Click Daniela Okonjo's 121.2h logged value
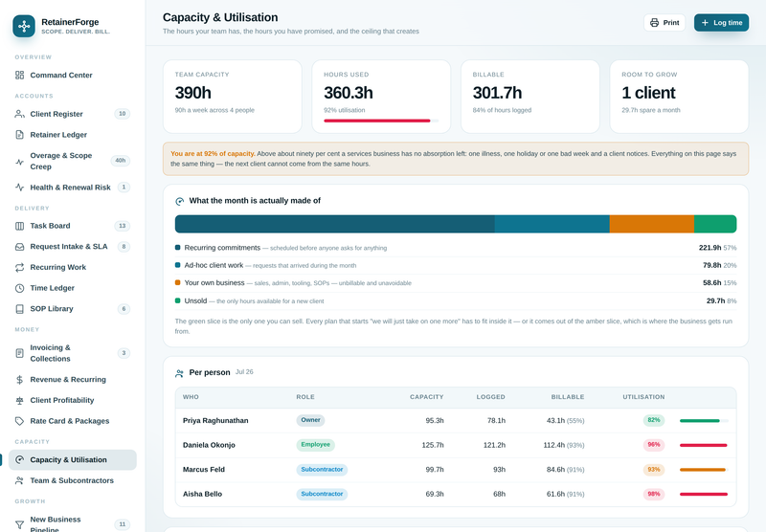This screenshot has height=532, width=766. (x=494, y=445)
